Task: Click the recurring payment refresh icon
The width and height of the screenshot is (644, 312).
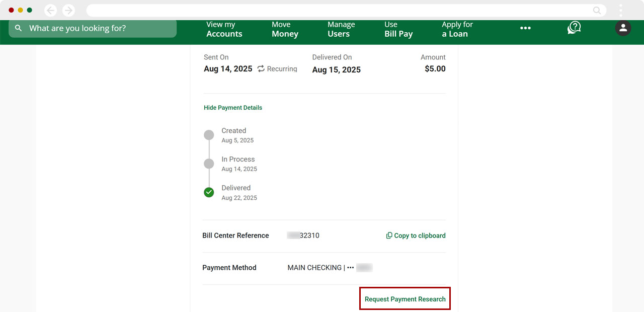Action: (260, 68)
